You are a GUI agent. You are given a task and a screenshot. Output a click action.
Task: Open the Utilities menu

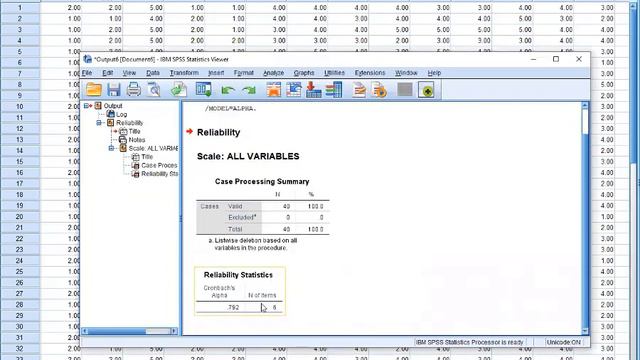pos(334,73)
